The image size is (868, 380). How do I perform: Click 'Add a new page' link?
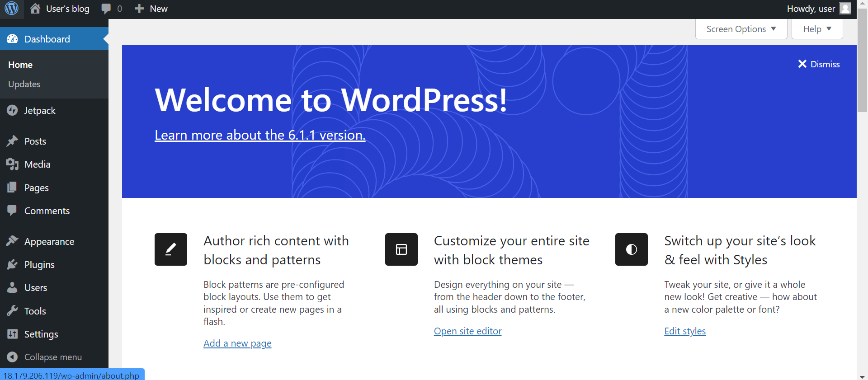(237, 343)
